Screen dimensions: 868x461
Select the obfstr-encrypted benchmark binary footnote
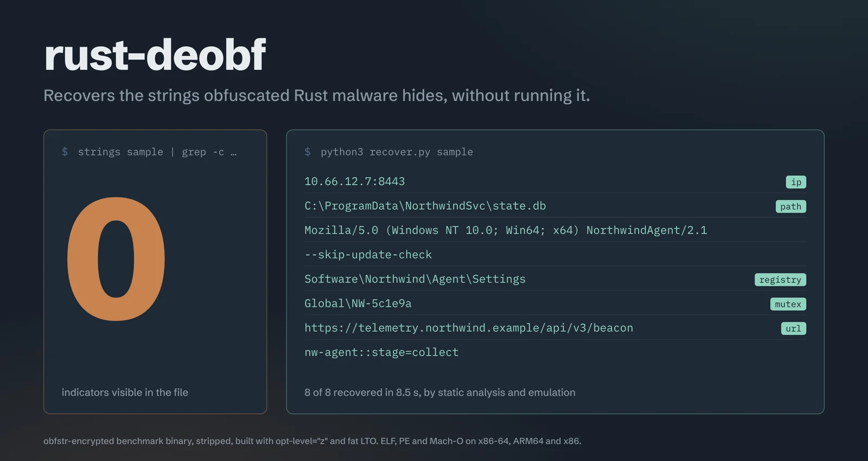pos(312,441)
